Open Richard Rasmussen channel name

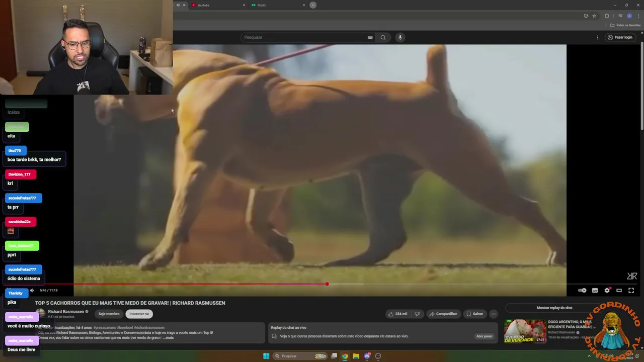[66, 312]
